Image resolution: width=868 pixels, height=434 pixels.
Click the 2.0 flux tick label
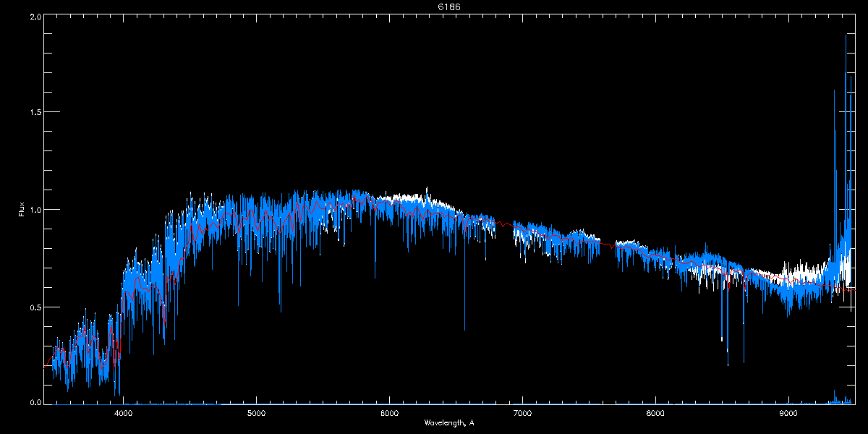coord(34,15)
